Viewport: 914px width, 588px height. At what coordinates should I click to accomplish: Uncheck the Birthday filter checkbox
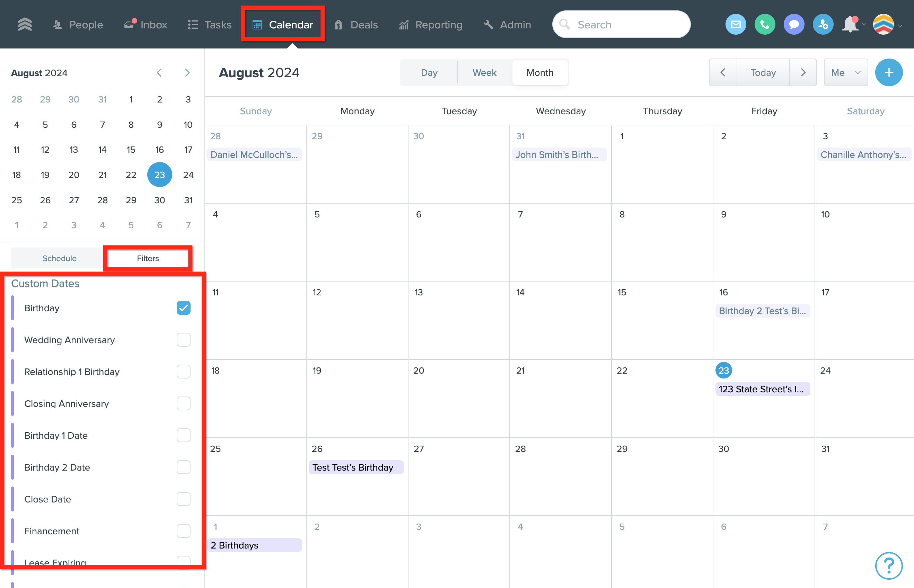pos(183,308)
